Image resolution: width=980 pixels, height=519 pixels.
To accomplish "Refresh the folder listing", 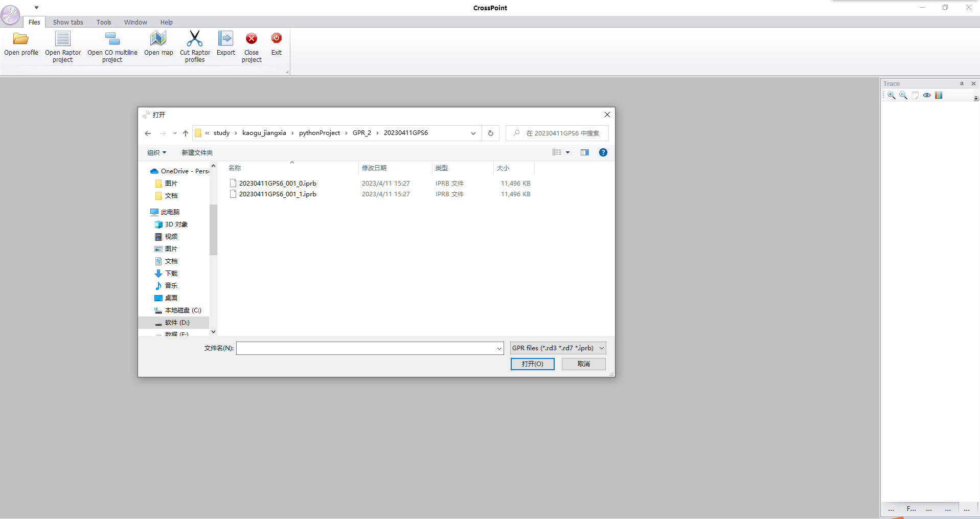I will 491,133.
